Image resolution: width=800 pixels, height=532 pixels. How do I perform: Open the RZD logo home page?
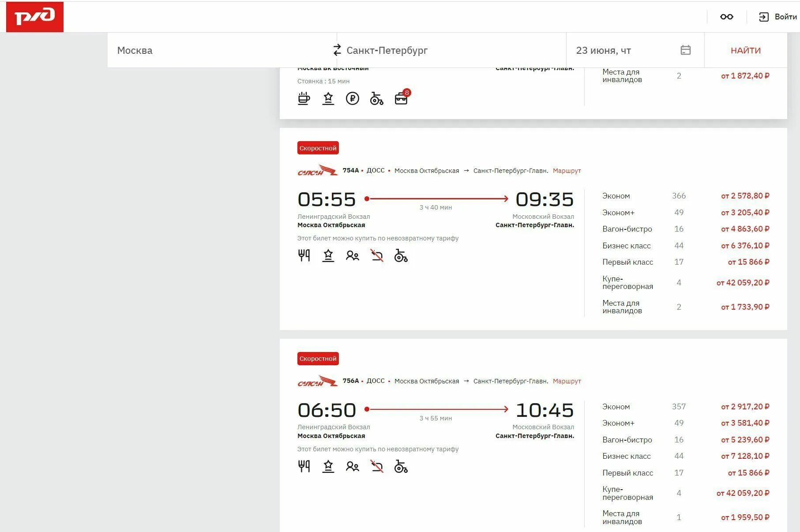(x=35, y=17)
